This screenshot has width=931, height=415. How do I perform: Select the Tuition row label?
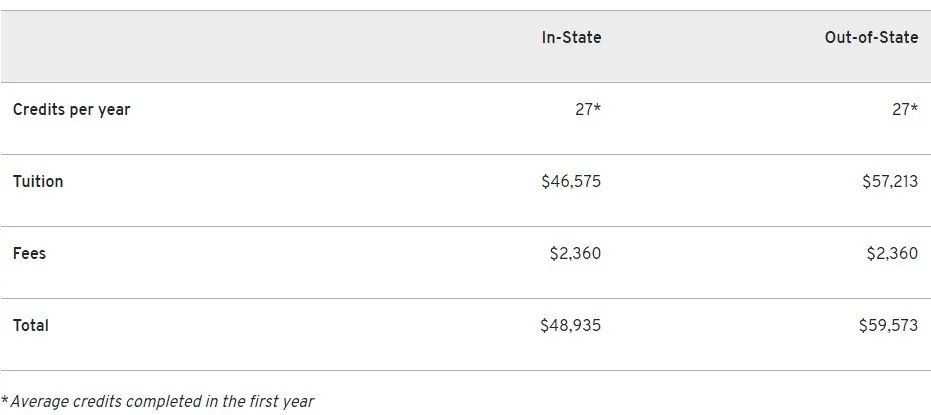tap(38, 182)
